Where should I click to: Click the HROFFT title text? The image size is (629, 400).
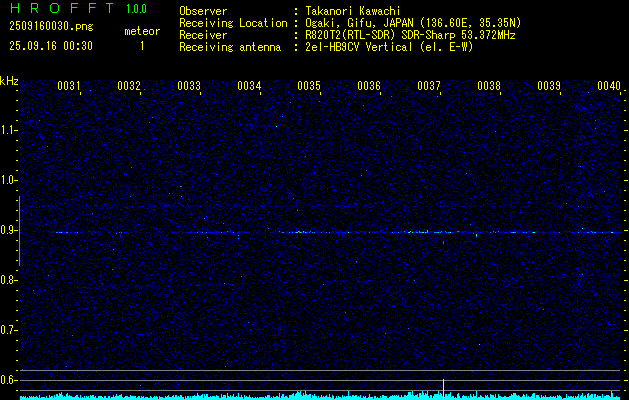(x=63, y=8)
